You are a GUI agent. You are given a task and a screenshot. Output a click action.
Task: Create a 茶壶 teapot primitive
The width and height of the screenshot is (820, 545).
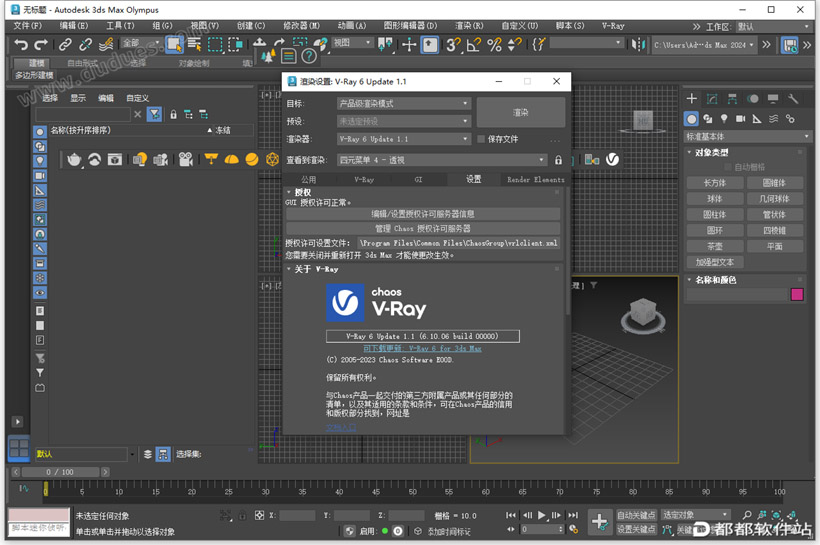pyautogui.click(x=715, y=246)
